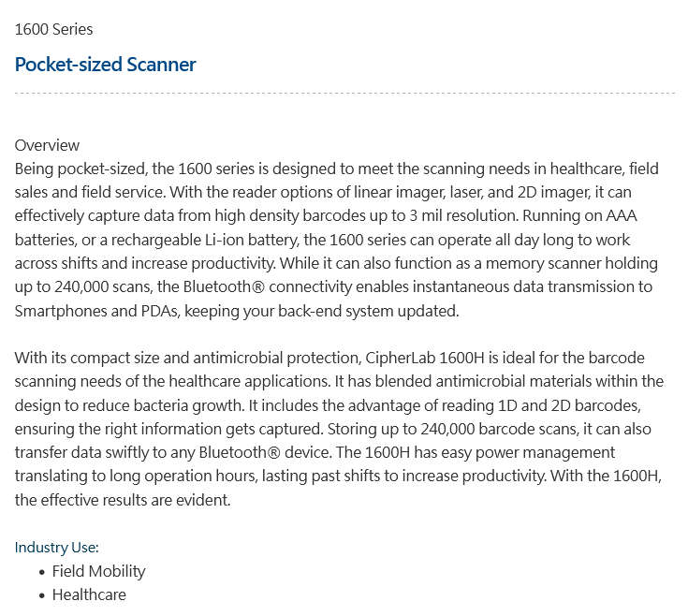This screenshot has width=688, height=616.
Task: Click the "Healthcare" list item under Industry Use
Action: coord(89,594)
